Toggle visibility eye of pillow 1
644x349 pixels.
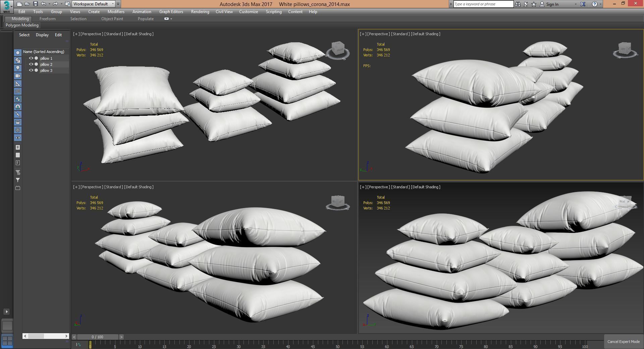tap(31, 58)
